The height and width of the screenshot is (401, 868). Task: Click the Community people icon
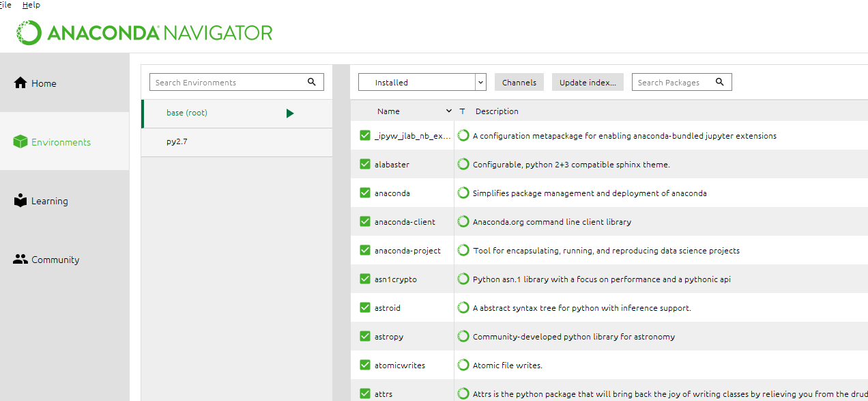pyautogui.click(x=20, y=259)
